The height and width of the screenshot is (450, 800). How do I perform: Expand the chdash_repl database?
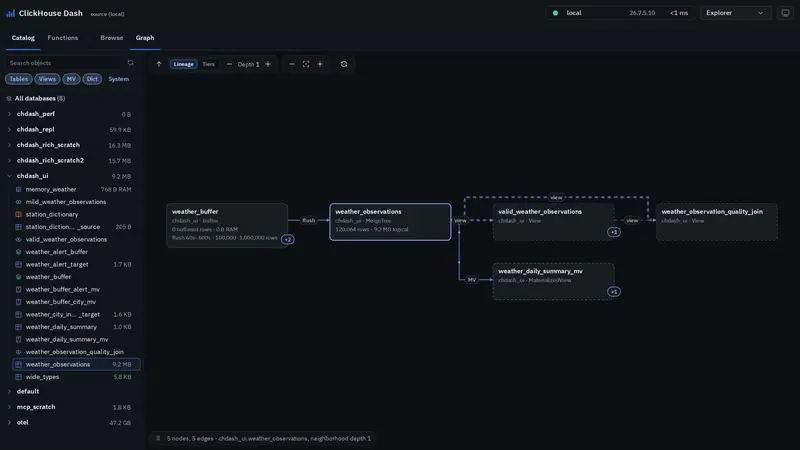[x=9, y=130]
